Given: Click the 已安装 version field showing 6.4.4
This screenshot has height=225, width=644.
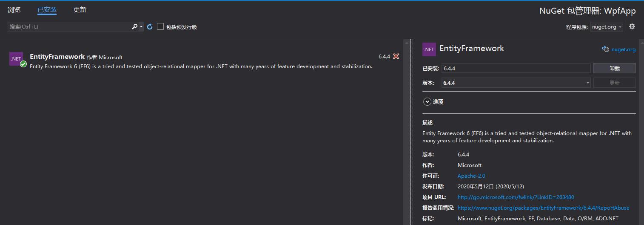Looking at the screenshot, I should point(516,68).
